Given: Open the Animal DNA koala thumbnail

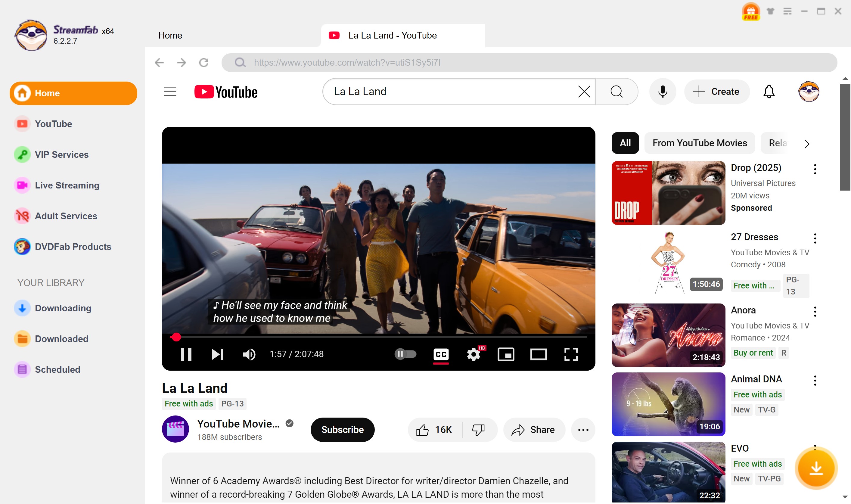Looking at the screenshot, I should click(x=668, y=404).
